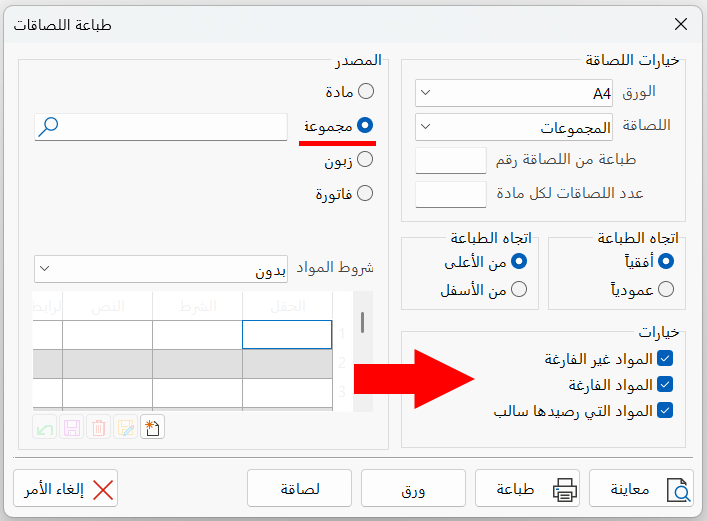The width and height of the screenshot is (707, 521).
Task: Toggle the المواد غير الفارغة checkbox
Action: click(665, 359)
